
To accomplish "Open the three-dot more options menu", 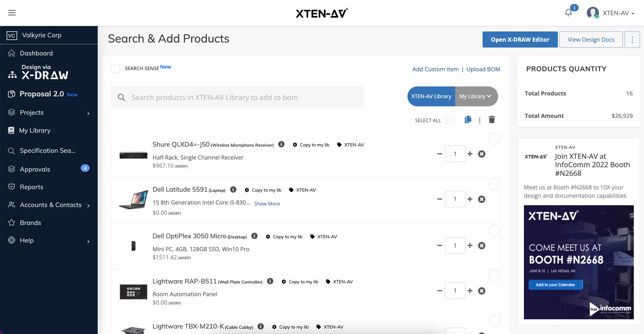I will pyautogui.click(x=632, y=40).
